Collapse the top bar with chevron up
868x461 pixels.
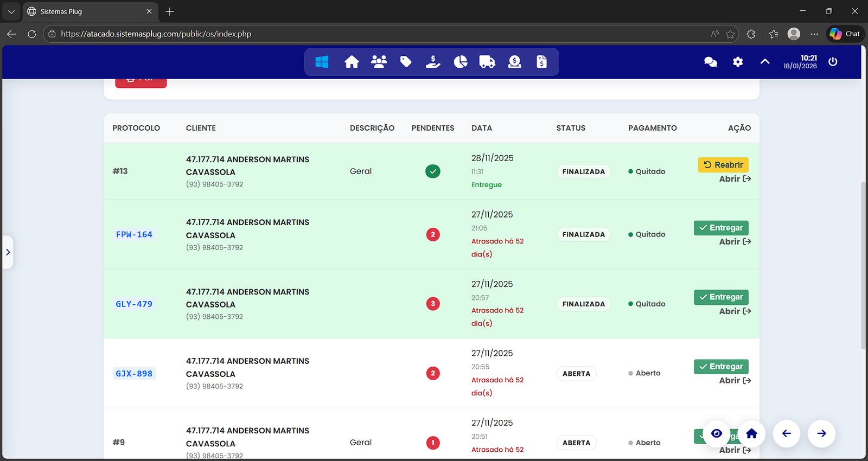coord(765,62)
